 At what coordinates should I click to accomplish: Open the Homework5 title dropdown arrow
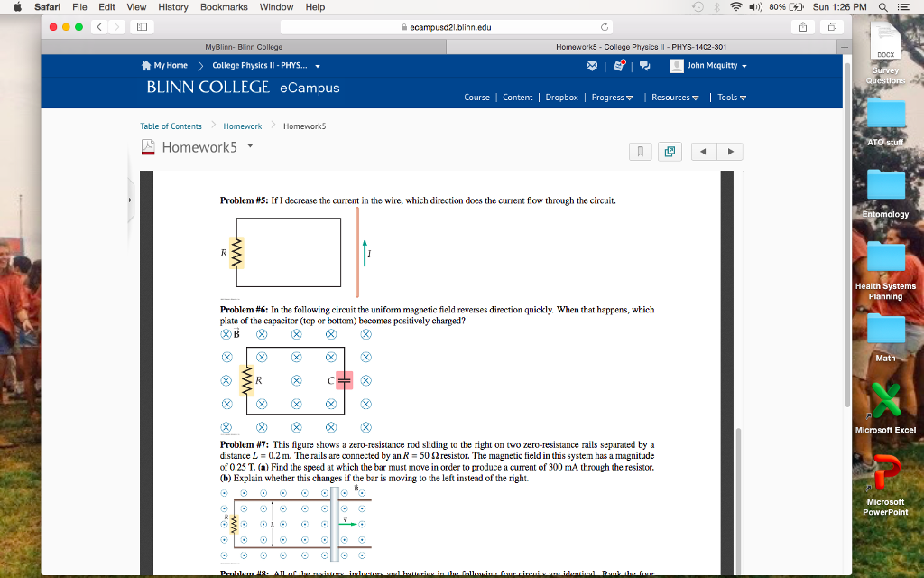(x=250, y=145)
